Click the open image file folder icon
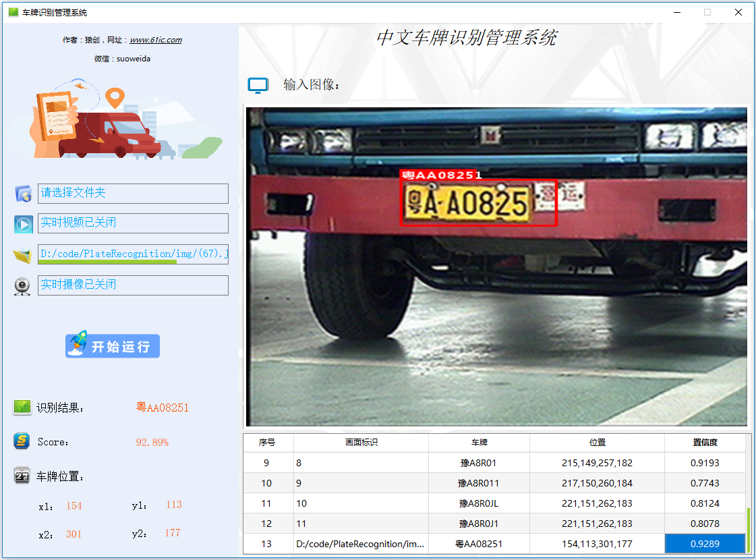 [22, 254]
